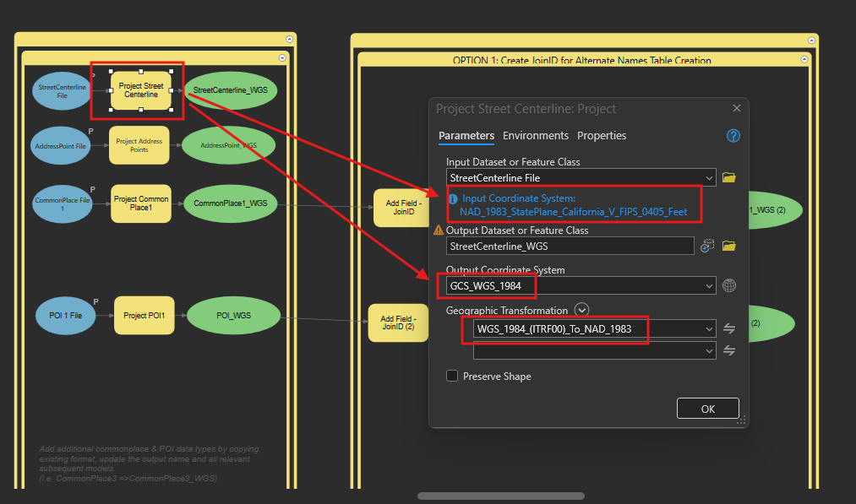Select the AddressPoint File input node
The height and width of the screenshot is (504, 856).
61,146
